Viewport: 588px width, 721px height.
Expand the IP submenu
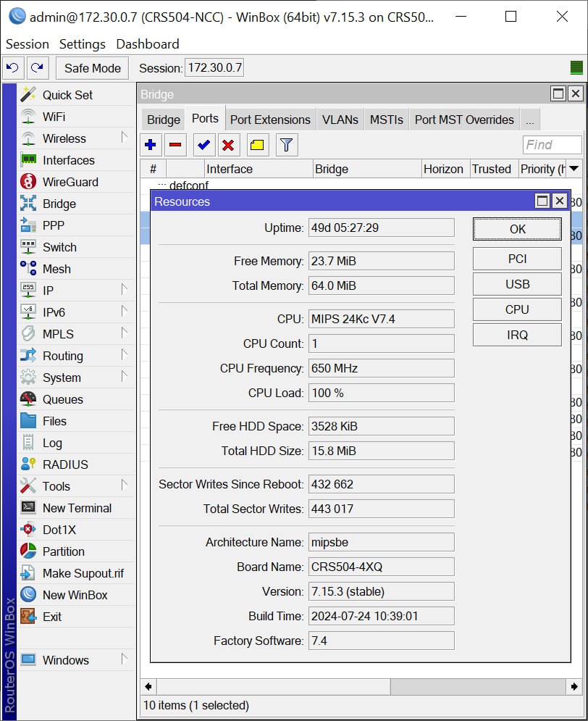pyautogui.click(x=124, y=290)
